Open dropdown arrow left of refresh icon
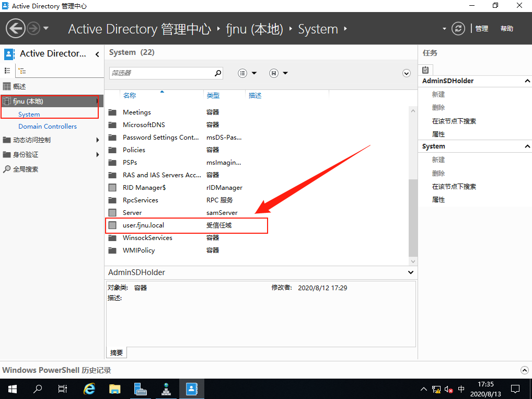 (x=444, y=29)
